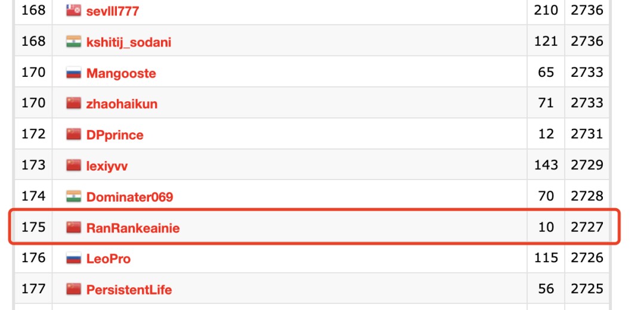View the lexiyvv profile link

(x=107, y=166)
